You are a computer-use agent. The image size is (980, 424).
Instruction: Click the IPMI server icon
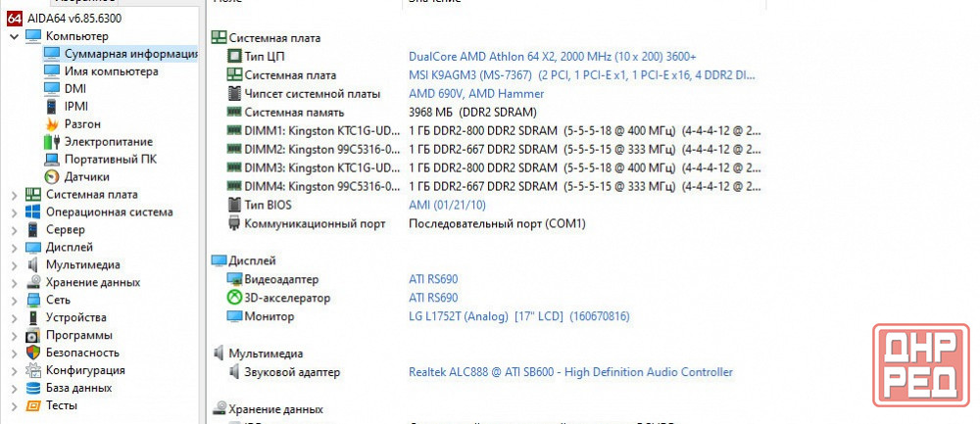point(53,106)
